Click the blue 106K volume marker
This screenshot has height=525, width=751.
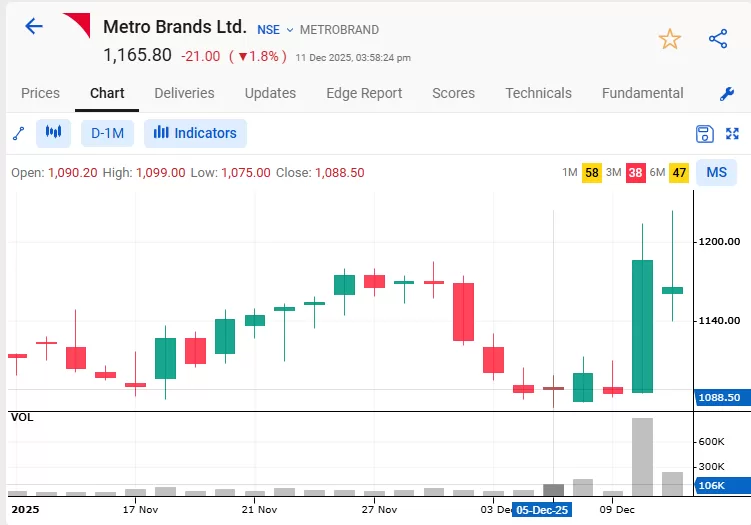coord(723,485)
